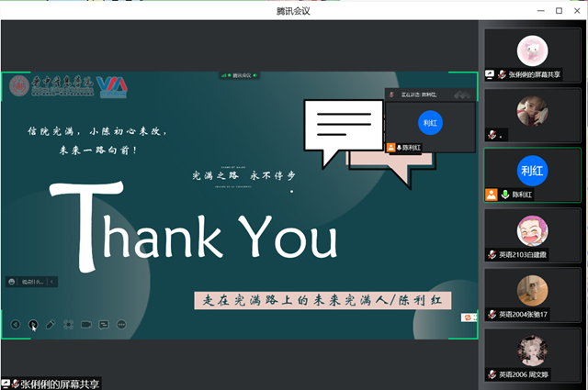Viewport: 588px width, 390px height.
Task: Maximize the 腾讯会议 window
Action: tap(558, 10)
